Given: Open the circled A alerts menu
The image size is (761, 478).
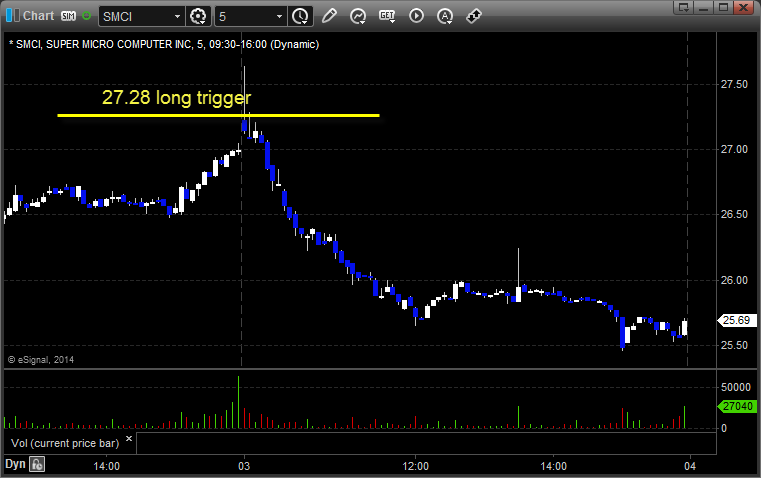Looking at the screenshot, I should click(x=445, y=16).
